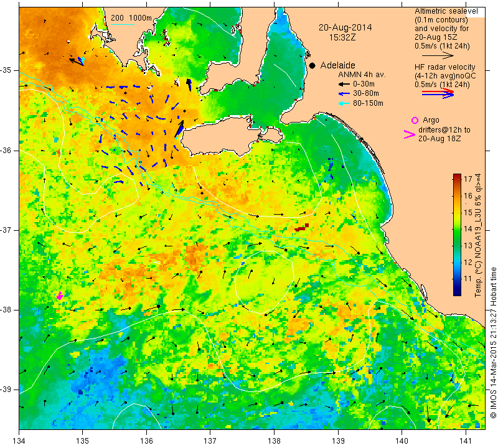Click the 'Argo' legend label
Image resolution: width=498 pixels, height=448 pixels.
point(431,120)
